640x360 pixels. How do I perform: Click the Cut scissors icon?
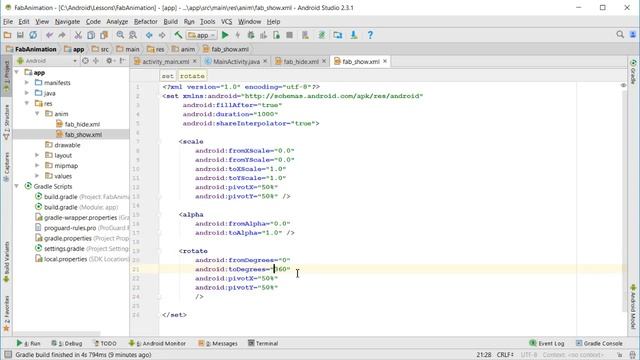click(x=78, y=36)
